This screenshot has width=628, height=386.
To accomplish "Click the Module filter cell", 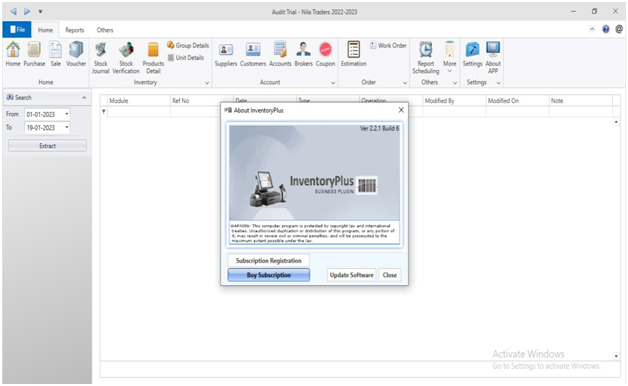I will tap(139, 112).
